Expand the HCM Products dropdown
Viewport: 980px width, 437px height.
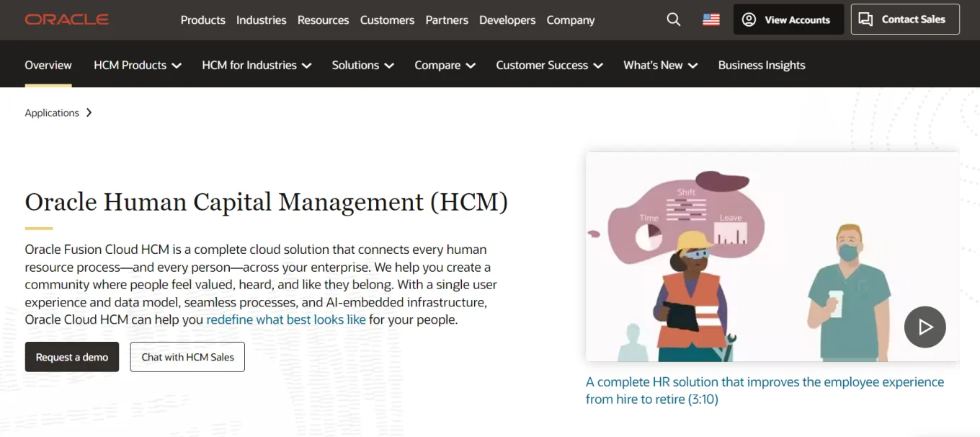coord(137,65)
